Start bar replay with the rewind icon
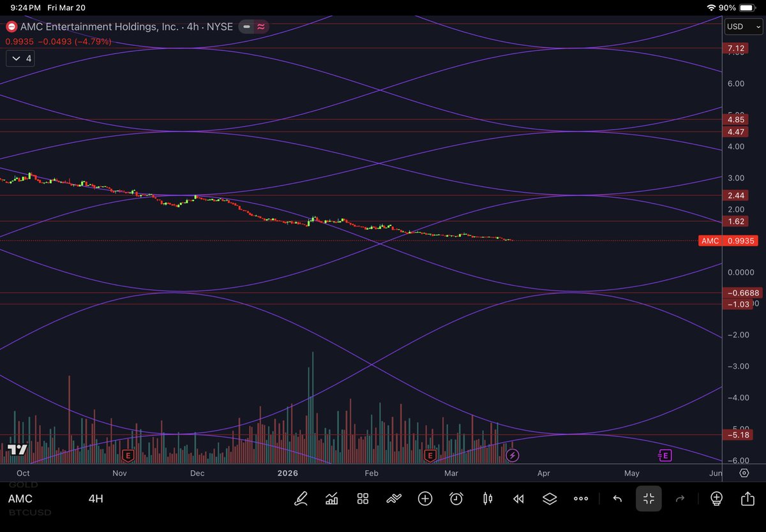 (518, 499)
